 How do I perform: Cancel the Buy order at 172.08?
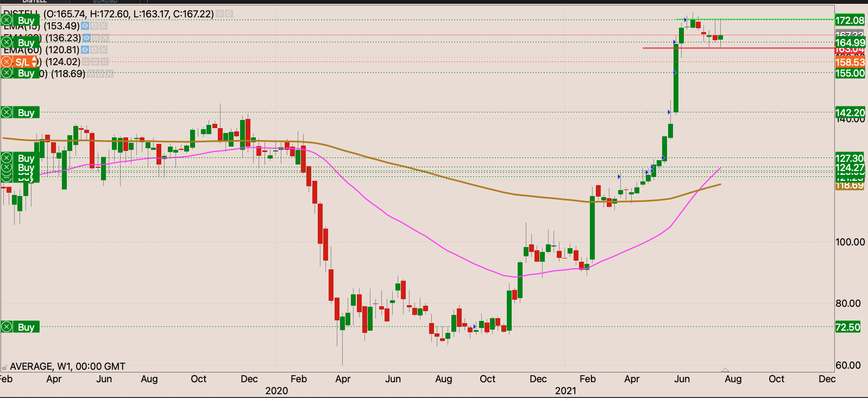[x=7, y=21]
